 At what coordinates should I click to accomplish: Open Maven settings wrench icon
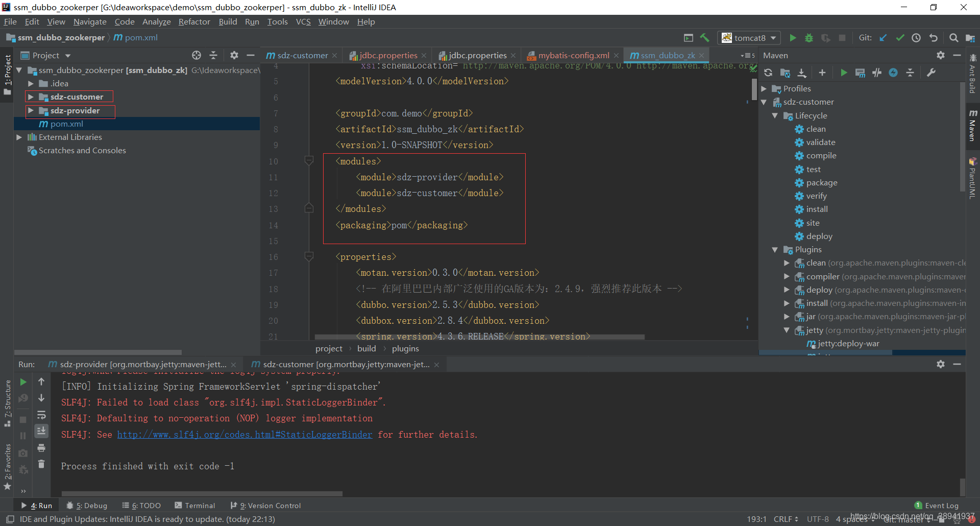click(x=931, y=73)
